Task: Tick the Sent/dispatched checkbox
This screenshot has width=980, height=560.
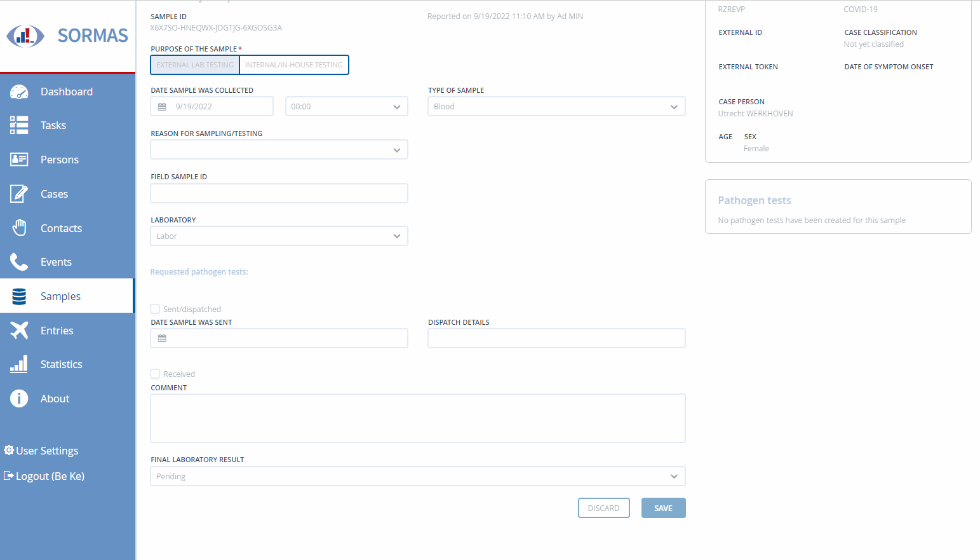Action: pyautogui.click(x=155, y=309)
